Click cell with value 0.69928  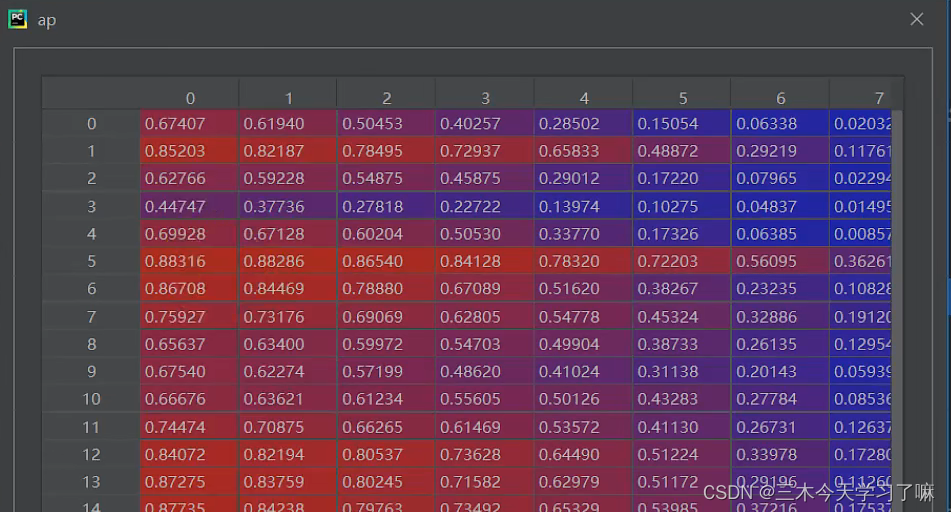pyautogui.click(x=189, y=234)
